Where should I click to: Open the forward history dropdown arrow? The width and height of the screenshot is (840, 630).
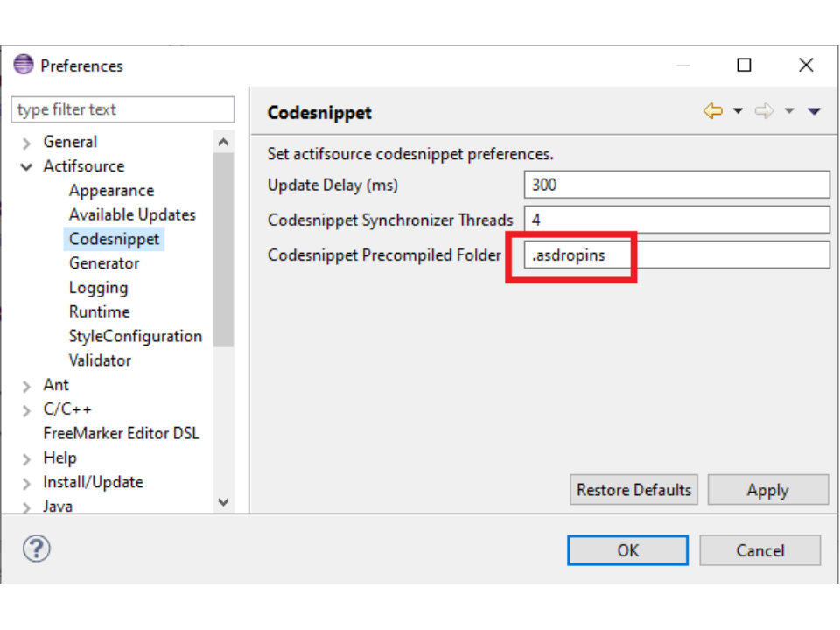click(788, 111)
